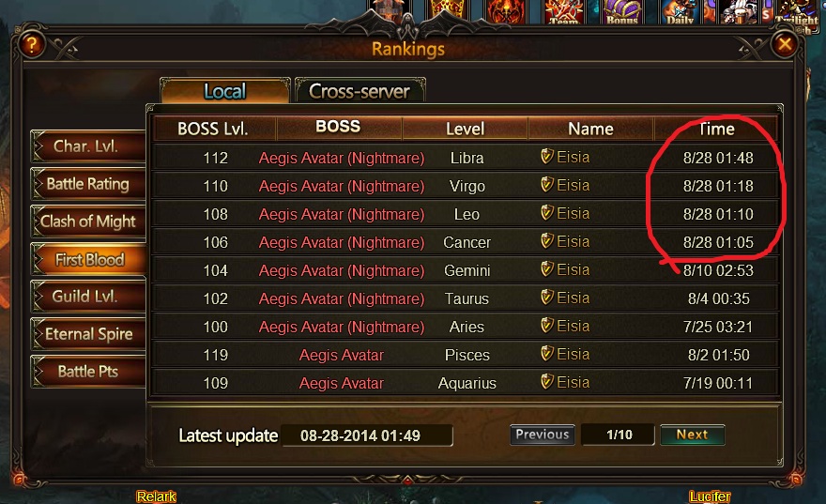Open the Daily icon in top bar
The height and width of the screenshot is (504, 826).
point(680,12)
